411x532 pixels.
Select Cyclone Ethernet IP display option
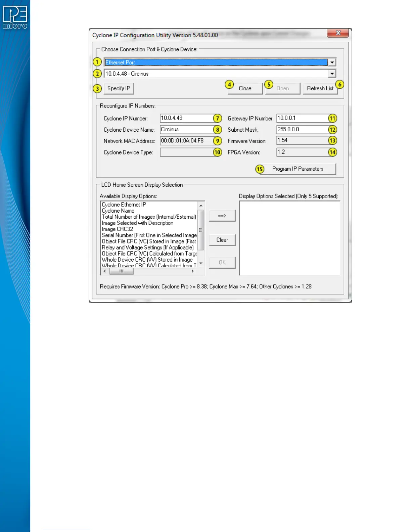tap(124, 205)
